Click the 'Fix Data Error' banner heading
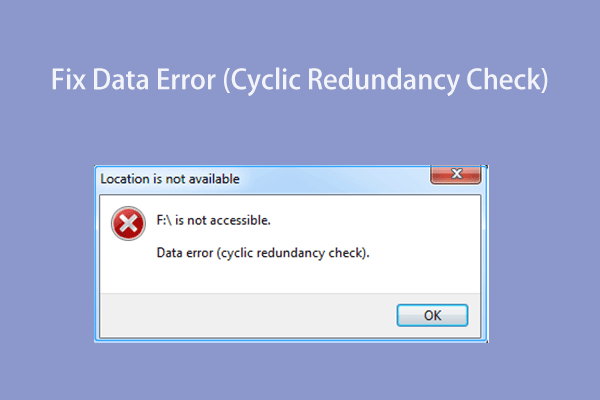Viewport: 600px width, 400px height. (x=300, y=80)
